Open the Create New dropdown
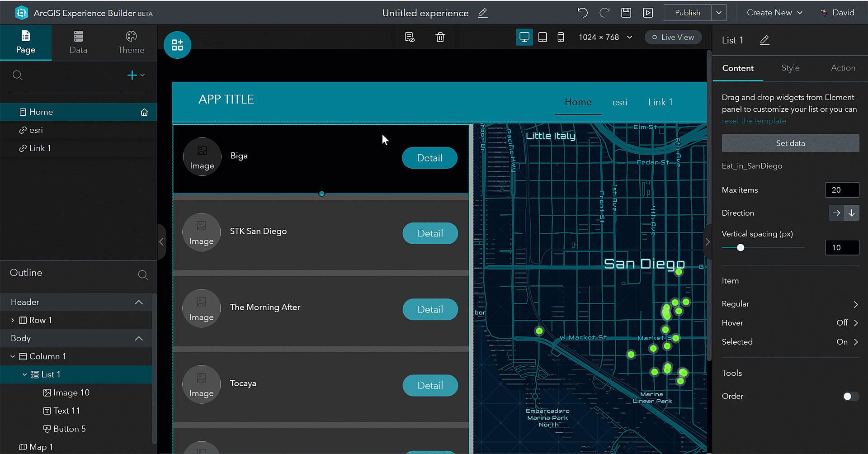Image resolution: width=868 pixels, height=454 pixels. (x=774, y=13)
